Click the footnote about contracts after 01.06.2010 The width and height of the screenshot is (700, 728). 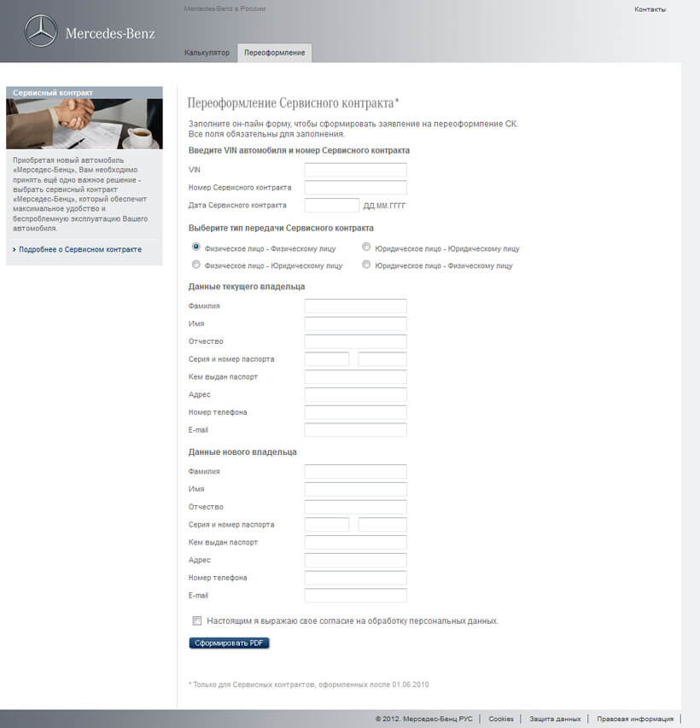pyautogui.click(x=308, y=684)
